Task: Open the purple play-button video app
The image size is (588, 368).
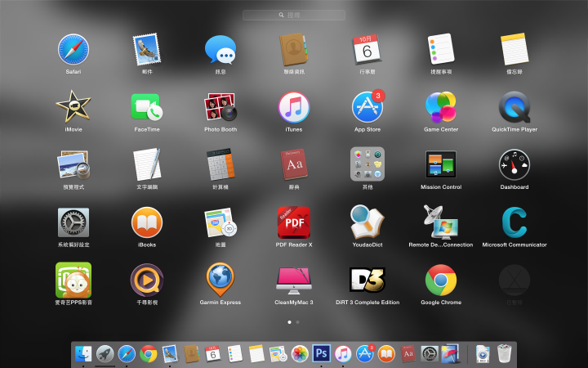Action: click(x=147, y=280)
